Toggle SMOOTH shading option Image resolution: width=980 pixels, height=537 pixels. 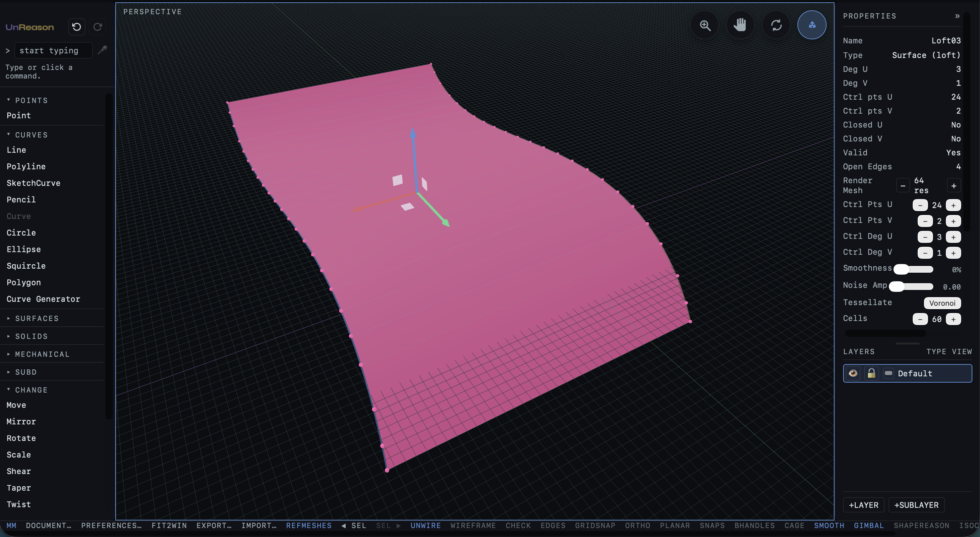point(829,525)
